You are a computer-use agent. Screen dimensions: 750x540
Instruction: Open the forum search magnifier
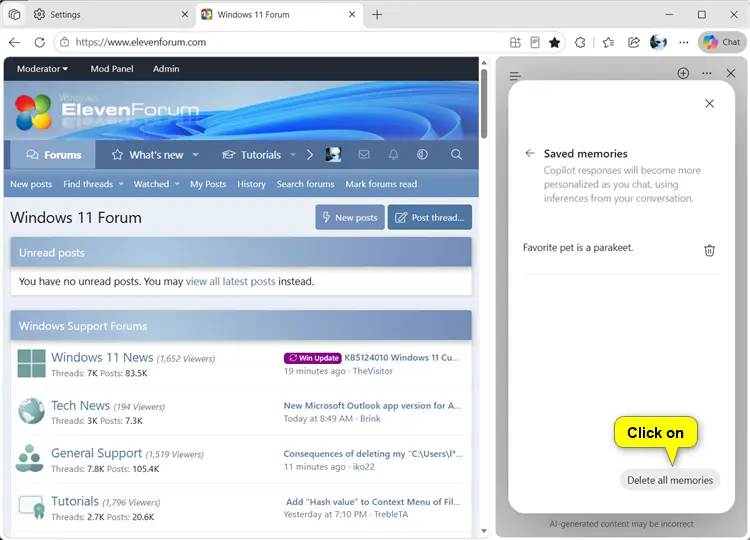click(x=456, y=154)
